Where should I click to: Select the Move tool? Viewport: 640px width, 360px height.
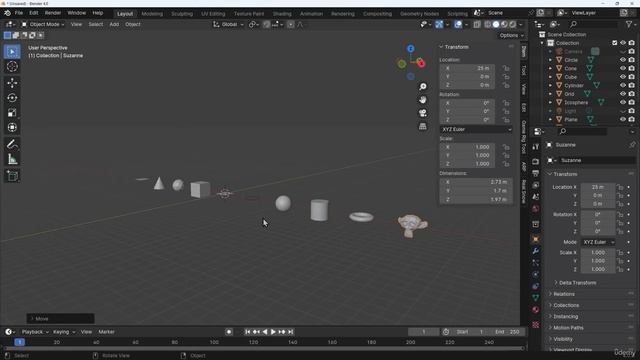click(x=12, y=83)
